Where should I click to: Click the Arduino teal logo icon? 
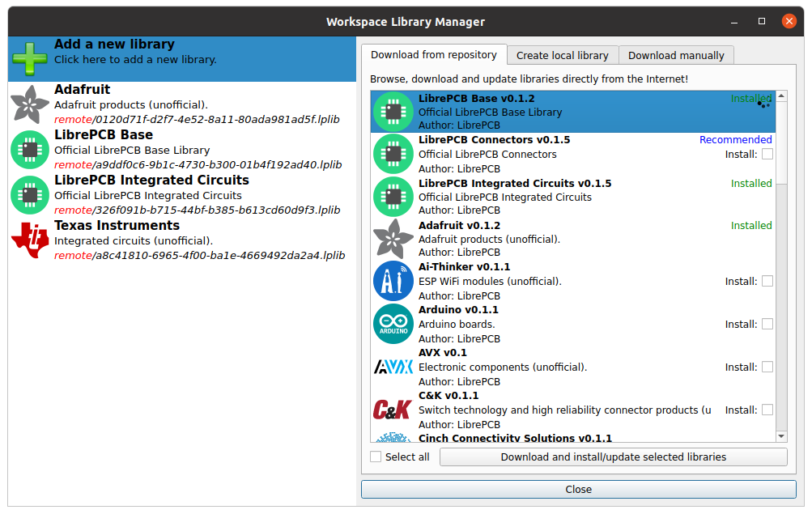(393, 324)
